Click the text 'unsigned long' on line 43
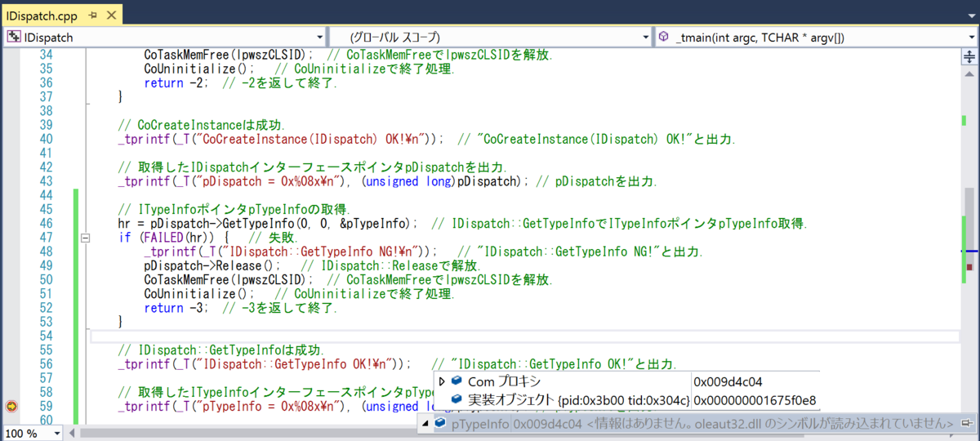The height and width of the screenshot is (441, 980). 411,181
